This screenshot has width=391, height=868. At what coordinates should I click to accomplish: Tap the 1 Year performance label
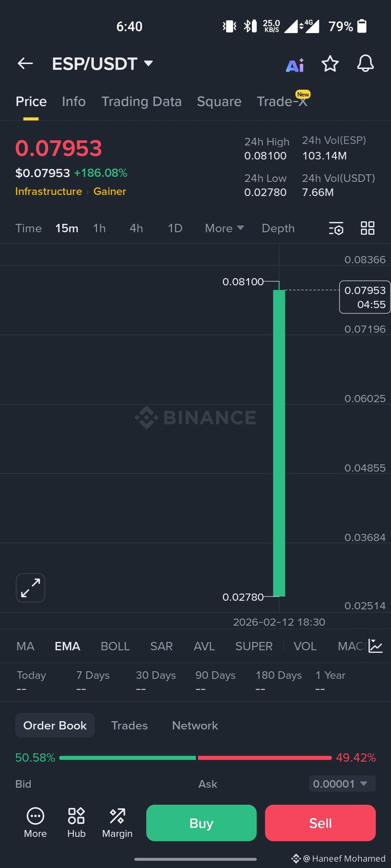(330, 675)
